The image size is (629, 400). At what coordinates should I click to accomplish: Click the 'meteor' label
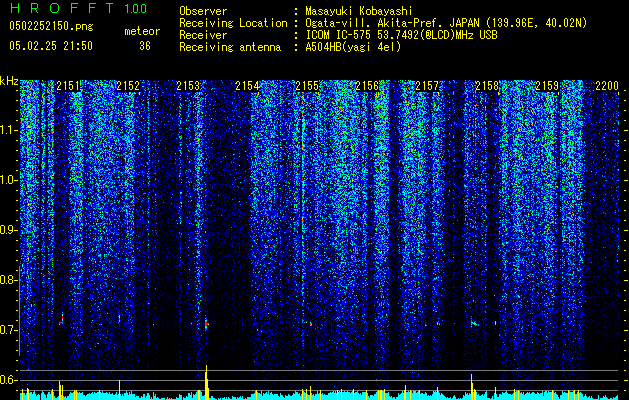coord(142,31)
